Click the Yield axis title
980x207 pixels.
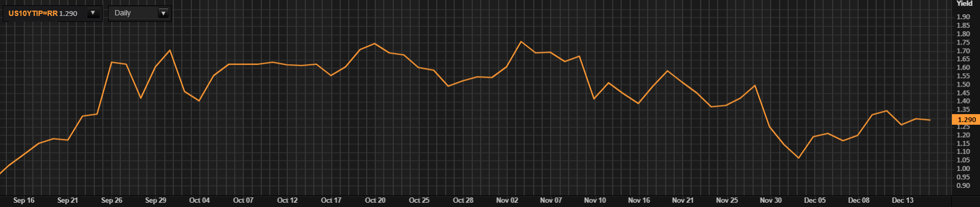(964, 3)
